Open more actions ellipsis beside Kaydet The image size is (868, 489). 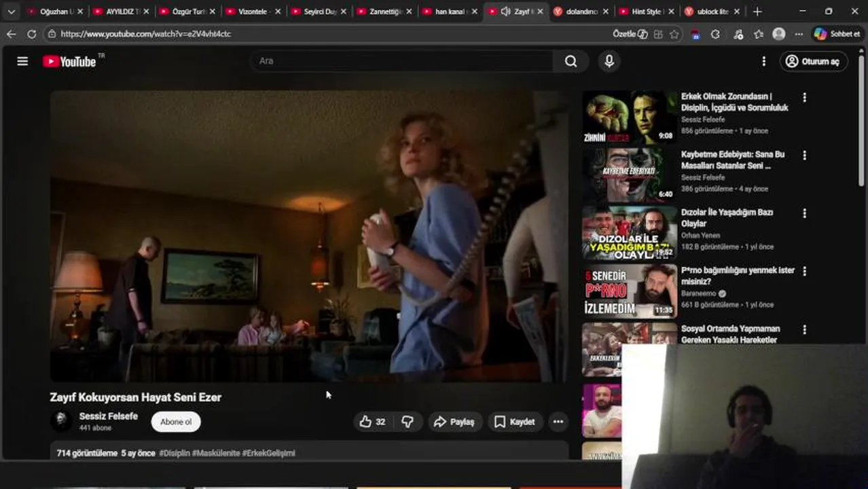pos(558,422)
